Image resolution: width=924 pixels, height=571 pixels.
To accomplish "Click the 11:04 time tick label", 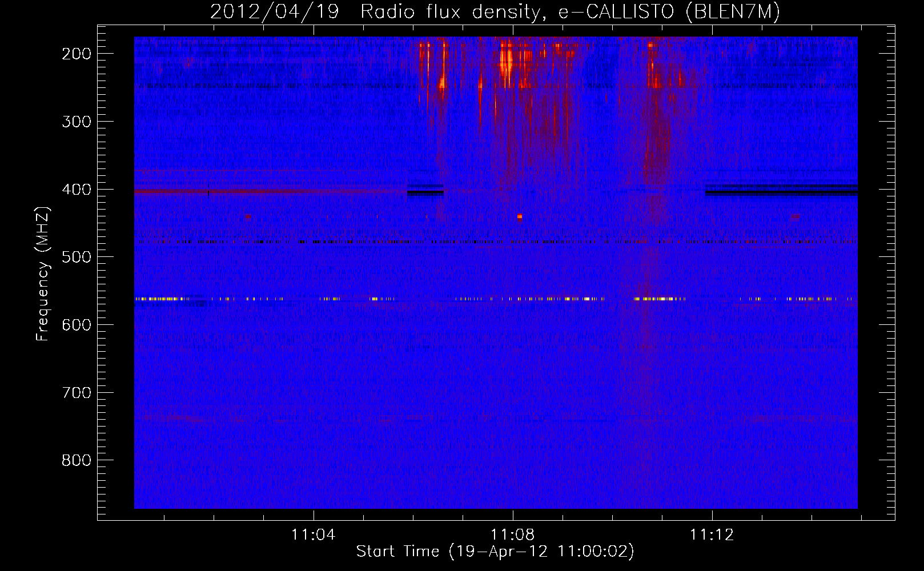I will point(313,535).
